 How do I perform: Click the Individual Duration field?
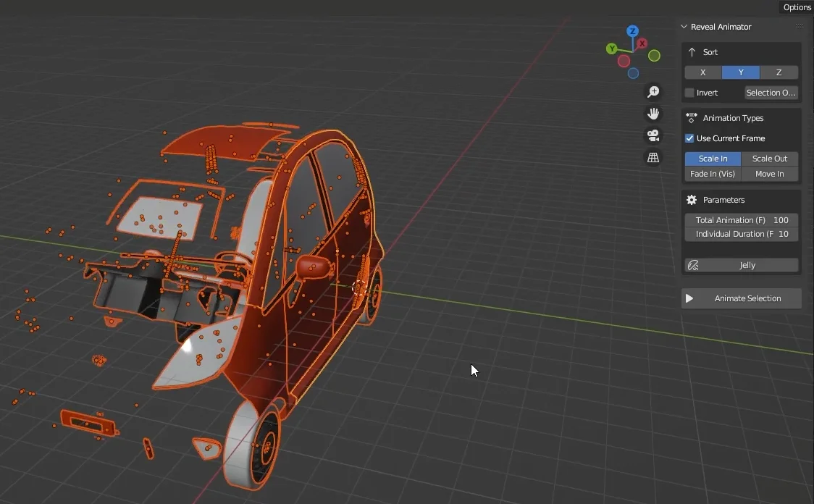point(741,233)
